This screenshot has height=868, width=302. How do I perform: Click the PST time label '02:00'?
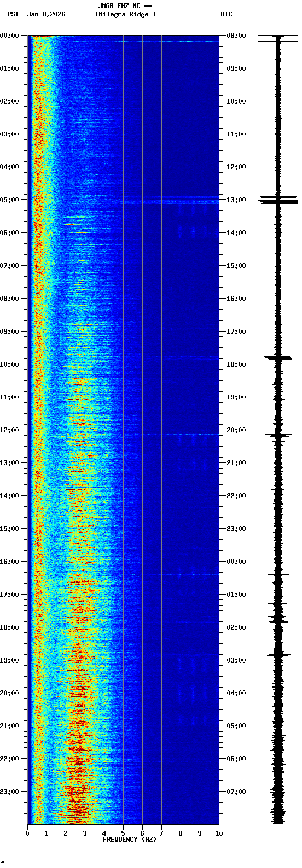tap(9, 101)
